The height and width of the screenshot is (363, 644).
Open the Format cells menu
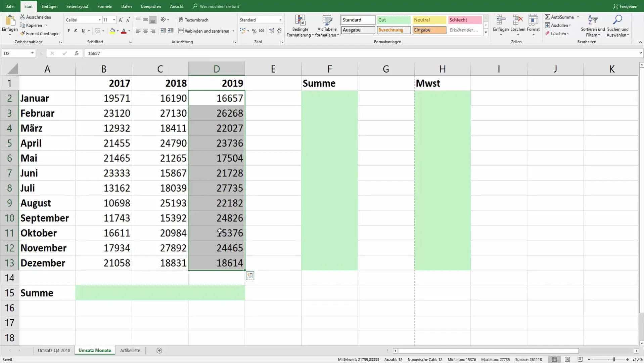point(533,26)
